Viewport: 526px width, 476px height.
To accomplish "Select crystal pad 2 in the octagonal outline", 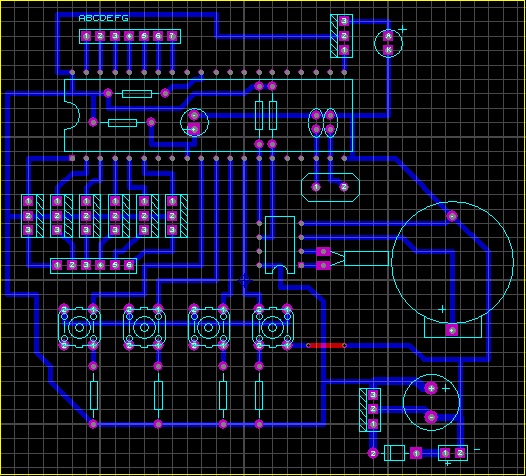I will click(x=344, y=187).
